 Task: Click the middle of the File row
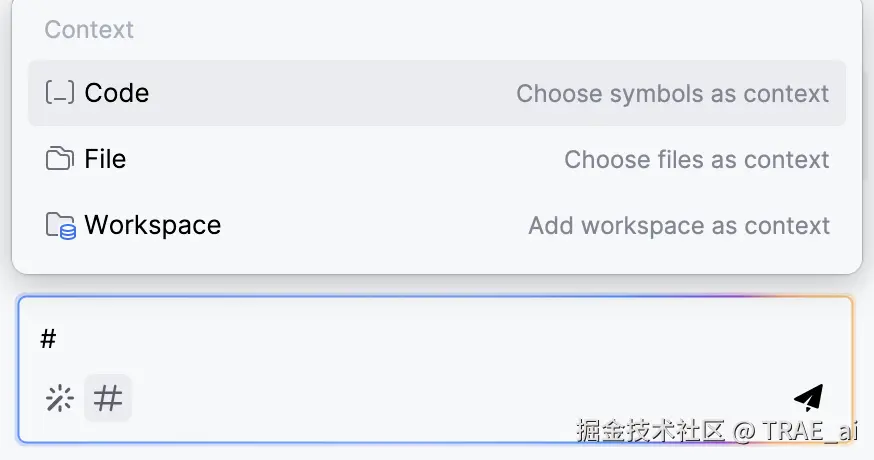(x=437, y=159)
